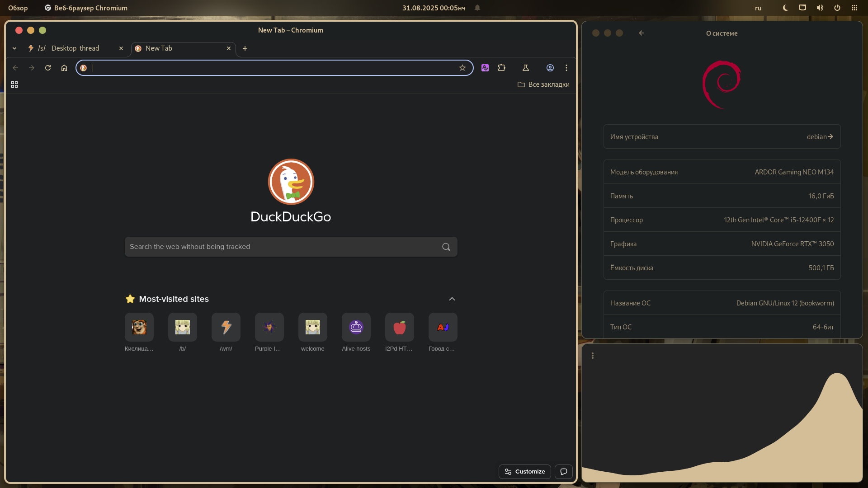Viewport: 868px width, 488px height.
Task: Open the Alive hosts shortcut tile
Action: pos(356,327)
